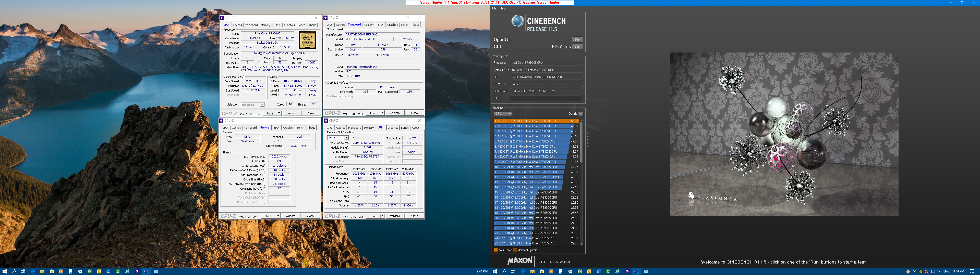This screenshot has width=980, height=275.
Task: Open File Explorer from taskbar below wallpaper
Action: (x=42, y=271)
